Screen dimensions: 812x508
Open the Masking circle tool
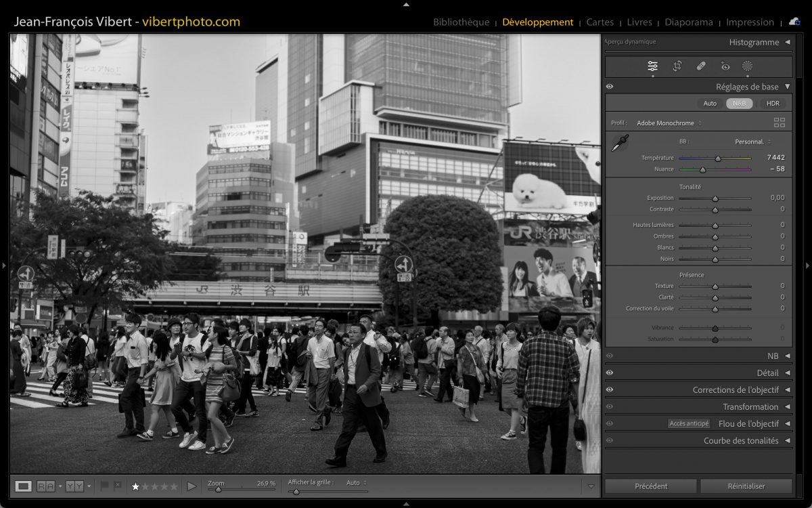pos(747,66)
